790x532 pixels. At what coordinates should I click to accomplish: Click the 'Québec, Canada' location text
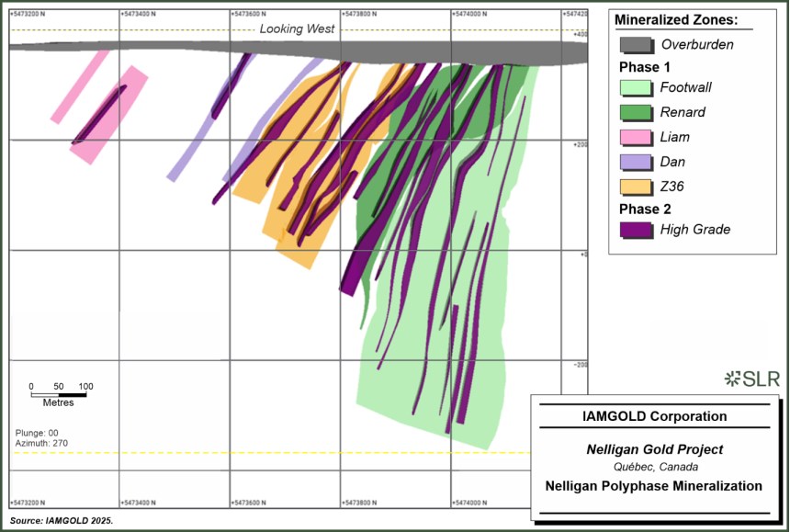coord(654,467)
